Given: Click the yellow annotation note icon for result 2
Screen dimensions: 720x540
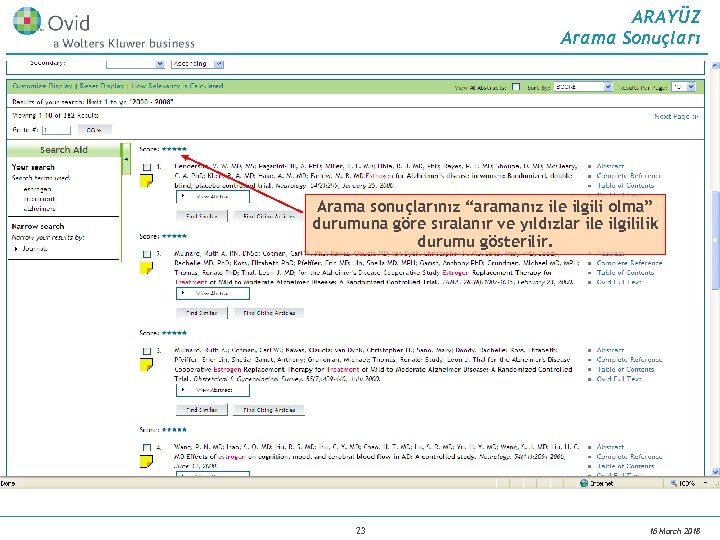Looking at the screenshot, I should tap(146, 268).
